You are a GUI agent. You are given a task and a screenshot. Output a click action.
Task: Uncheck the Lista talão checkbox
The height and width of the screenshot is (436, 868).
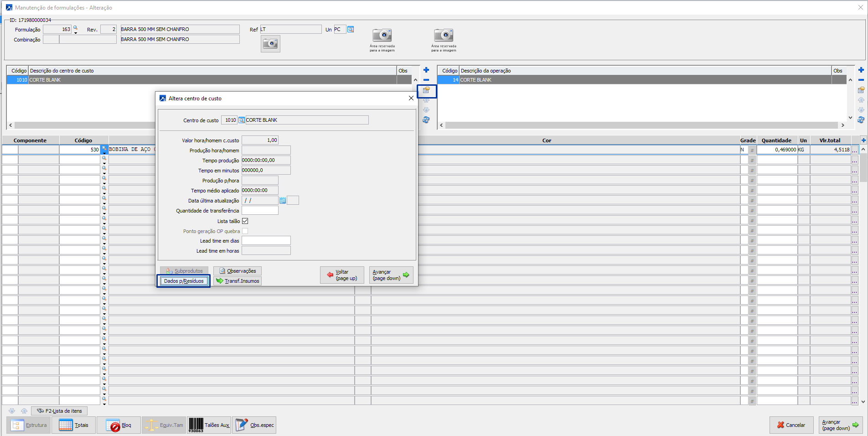[x=245, y=221]
